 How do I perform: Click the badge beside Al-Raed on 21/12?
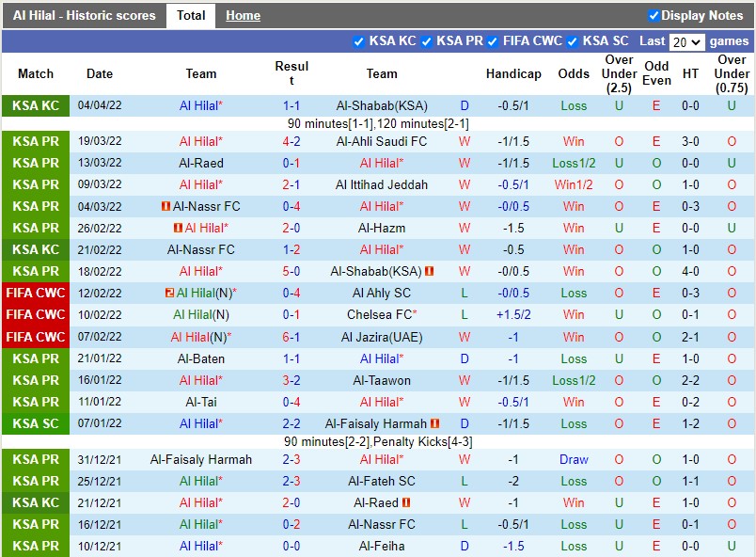(404, 502)
